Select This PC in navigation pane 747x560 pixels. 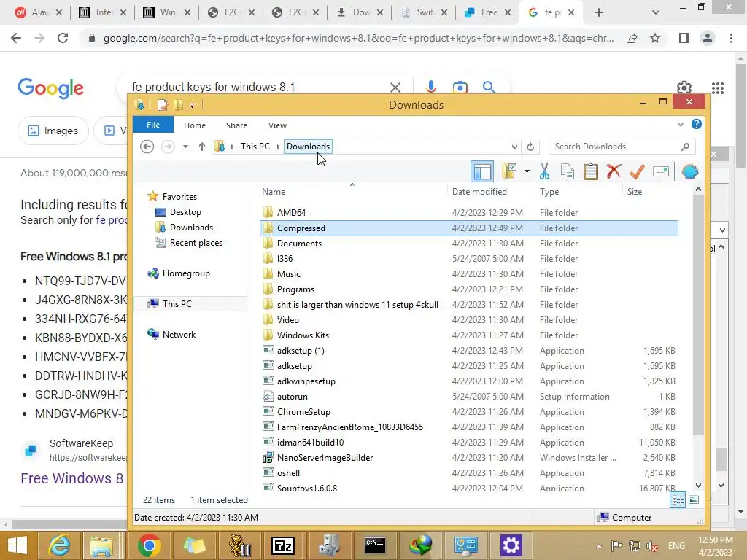click(x=177, y=304)
